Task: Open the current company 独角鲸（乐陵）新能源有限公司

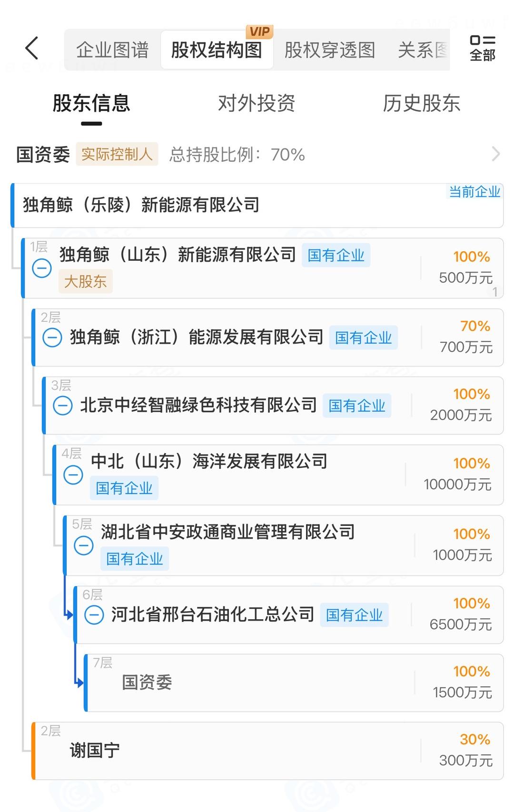Action: [141, 205]
